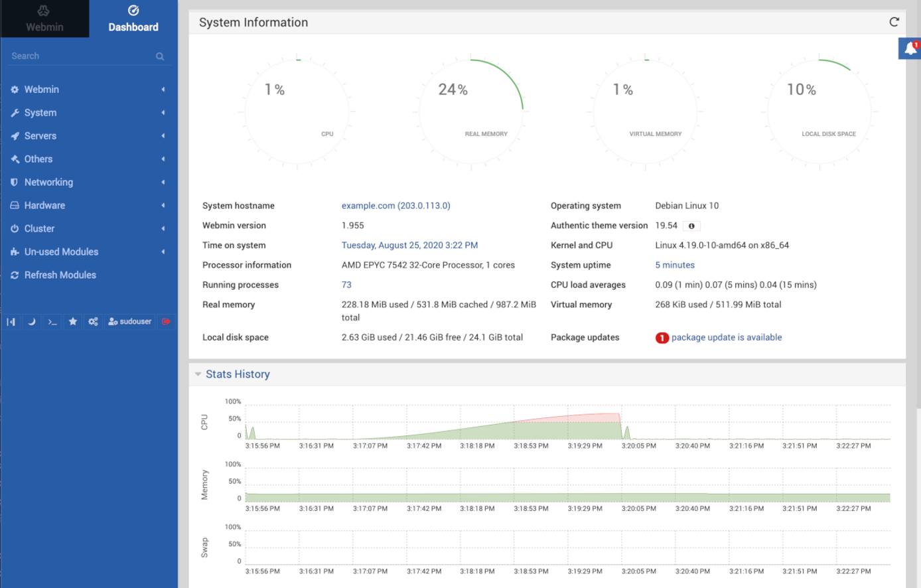Log out using the red logout icon

[x=165, y=321]
